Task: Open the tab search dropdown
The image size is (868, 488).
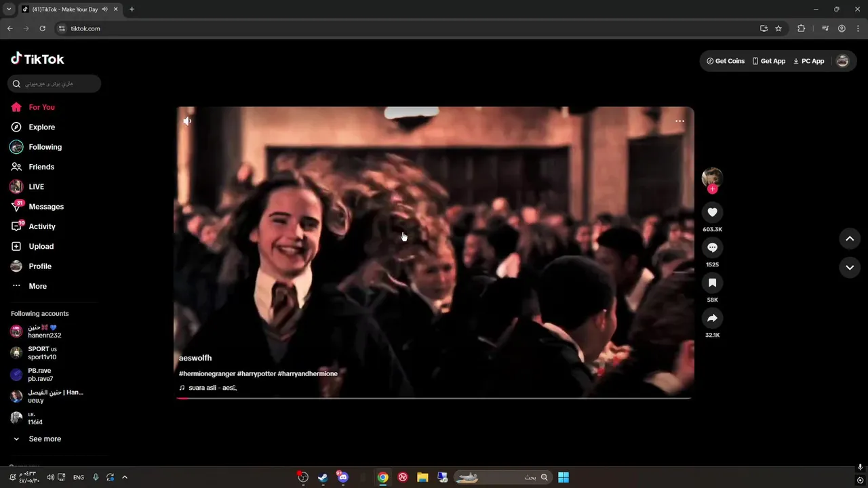Action: click(x=9, y=9)
